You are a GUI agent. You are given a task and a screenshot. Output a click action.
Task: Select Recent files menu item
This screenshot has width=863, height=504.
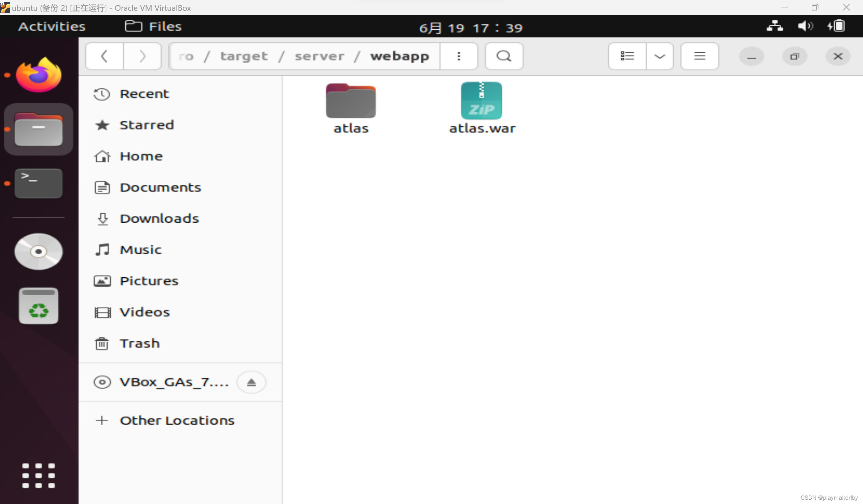pos(144,93)
